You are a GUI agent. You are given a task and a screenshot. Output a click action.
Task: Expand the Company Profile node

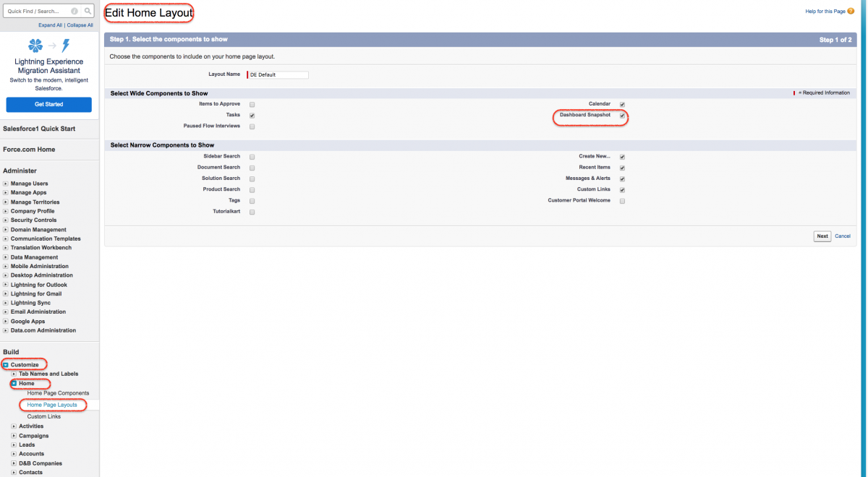click(x=6, y=211)
